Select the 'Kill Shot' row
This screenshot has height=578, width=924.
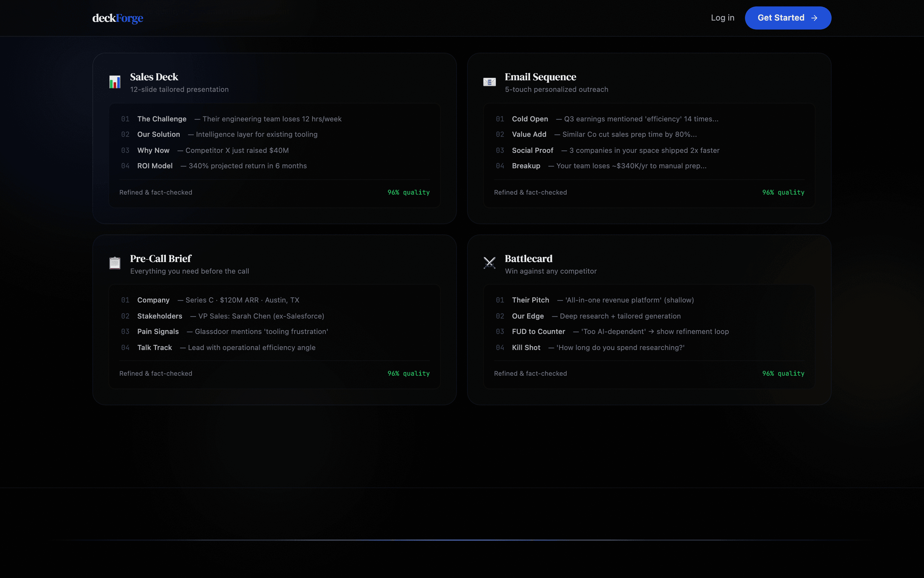click(649, 347)
